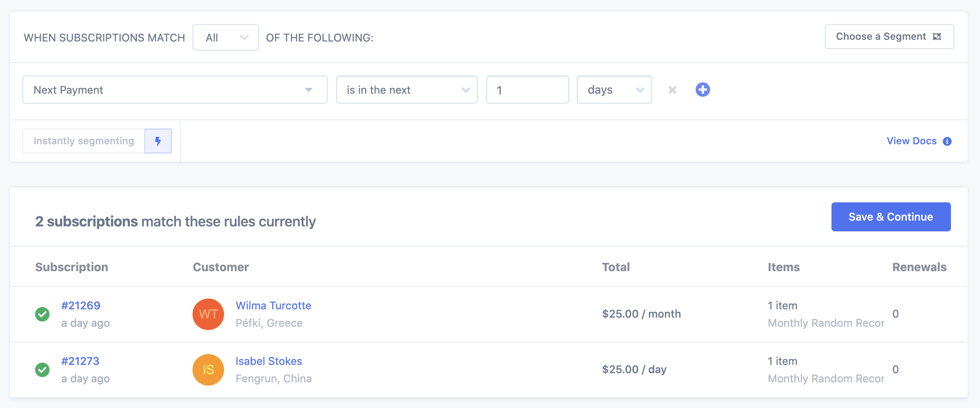This screenshot has width=980, height=408.
Task: Click the Choose a Segment button
Action: click(889, 37)
